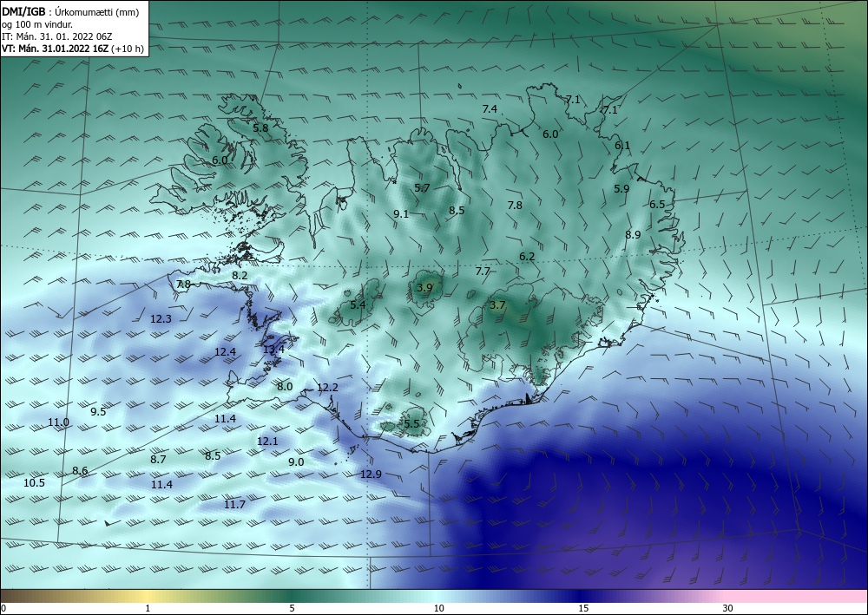Image resolution: width=868 pixels, height=615 pixels.
Task: Click the 8.0 value on Reykjanes
Action: 285,387
